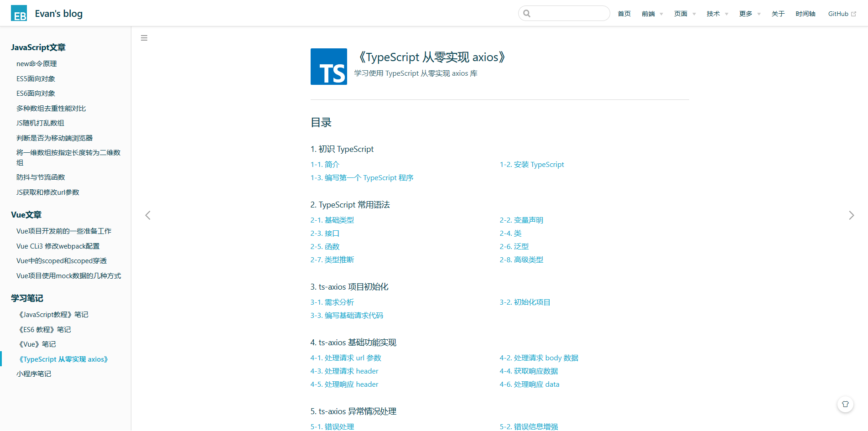The width and height of the screenshot is (868, 431).
Task: Expand the 前端 dropdown menu
Action: pos(652,14)
